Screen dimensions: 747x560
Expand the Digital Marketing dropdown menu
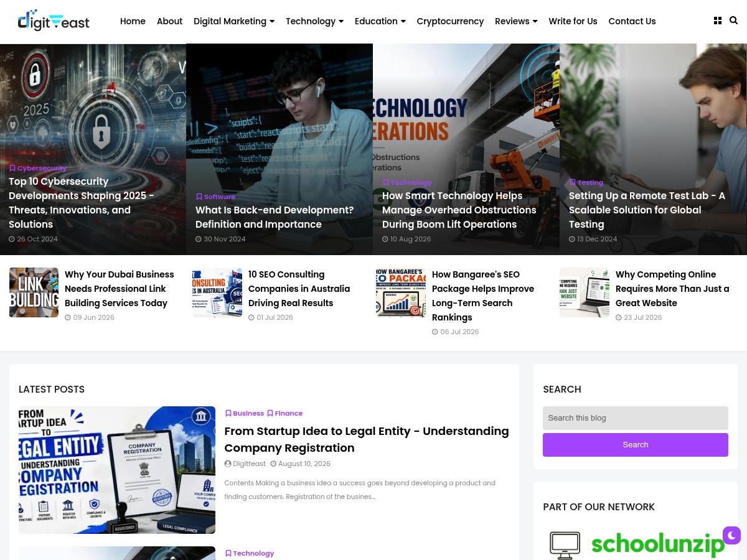234,21
